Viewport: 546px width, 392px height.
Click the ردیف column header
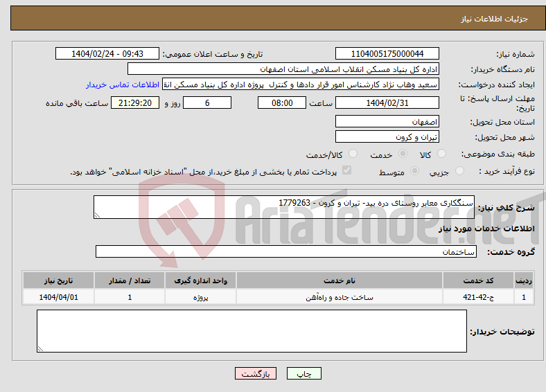tap(524, 280)
